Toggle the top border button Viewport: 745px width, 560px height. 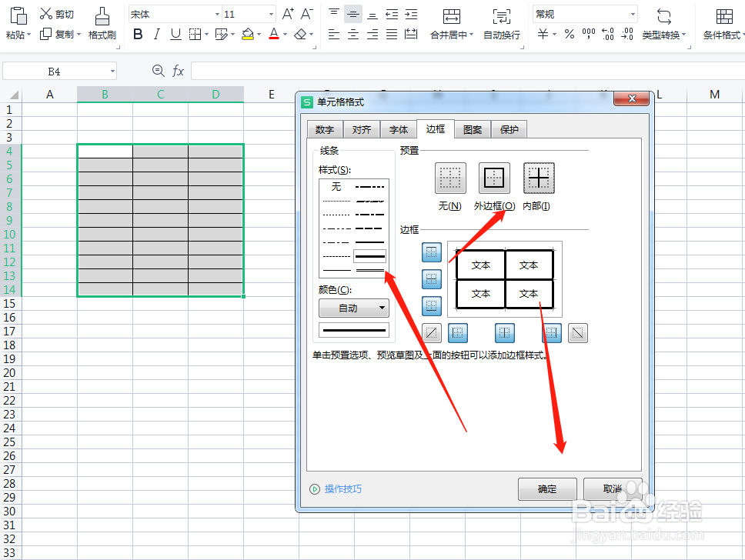click(432, 252)
